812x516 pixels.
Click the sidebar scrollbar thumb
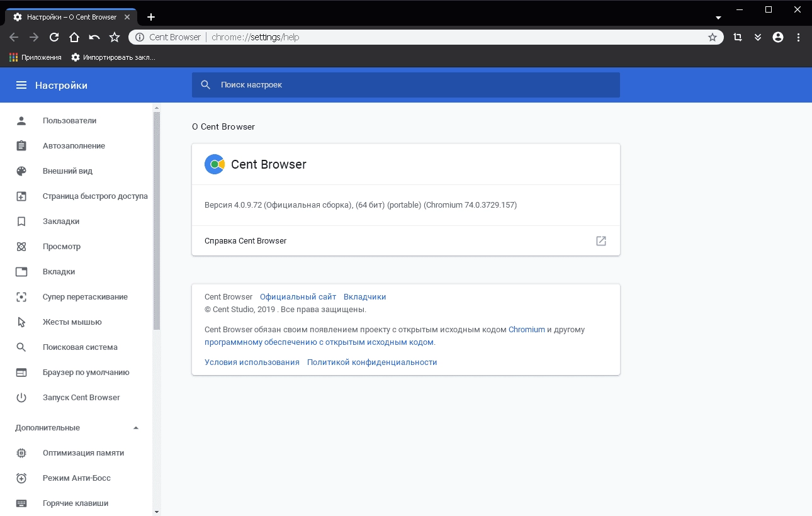[157, 220]
